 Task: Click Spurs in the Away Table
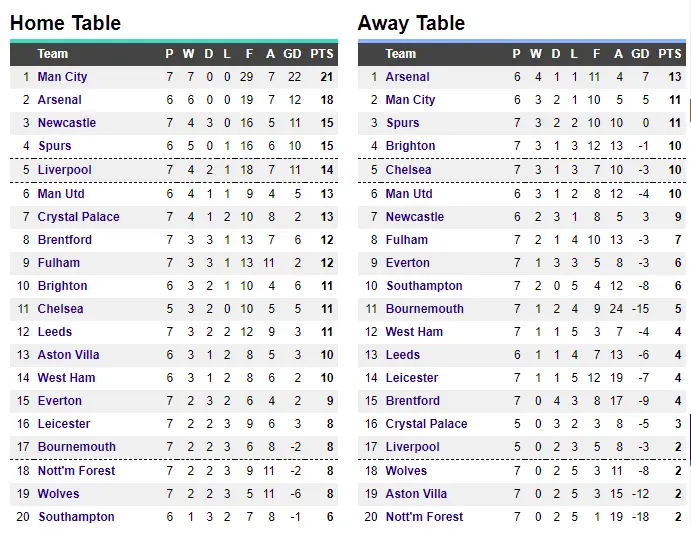(402, 123)
